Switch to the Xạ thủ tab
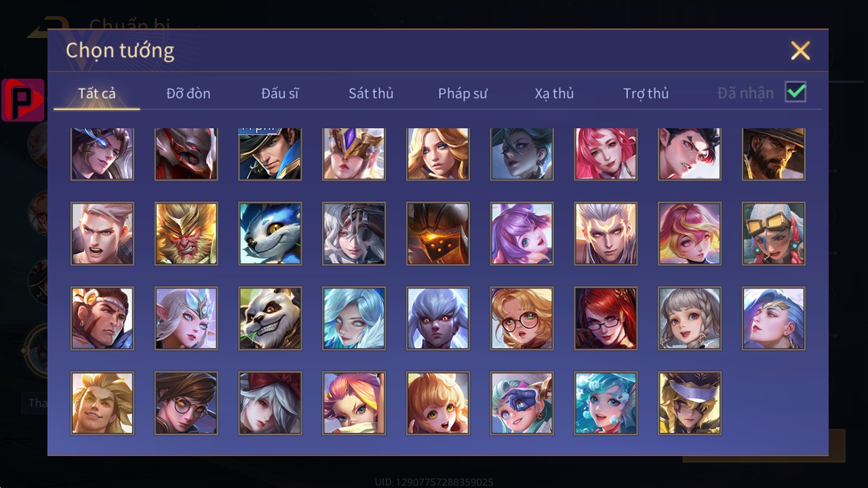Image resolution: width=868 pixels, height=488 pixels. click(x=554, y=93)
